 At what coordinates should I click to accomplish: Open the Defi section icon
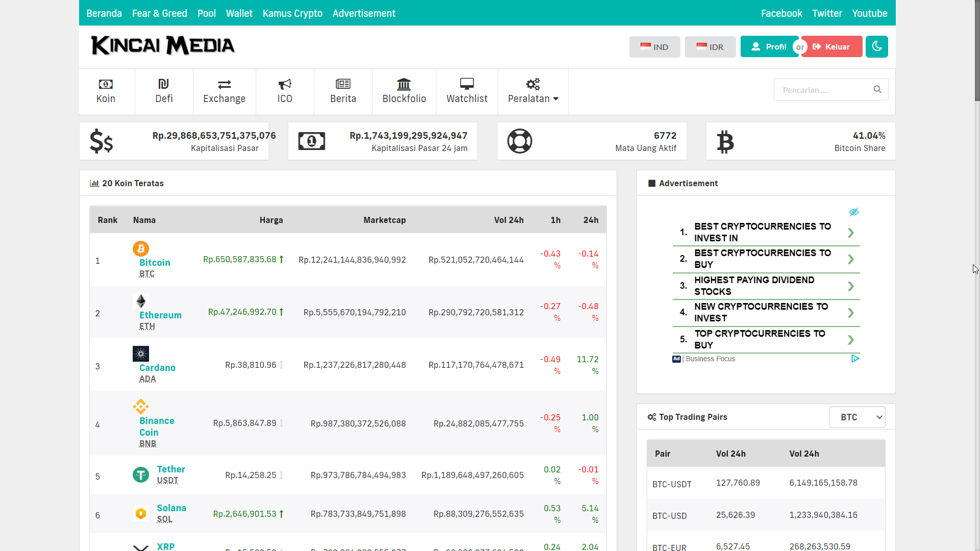[163, 84]
